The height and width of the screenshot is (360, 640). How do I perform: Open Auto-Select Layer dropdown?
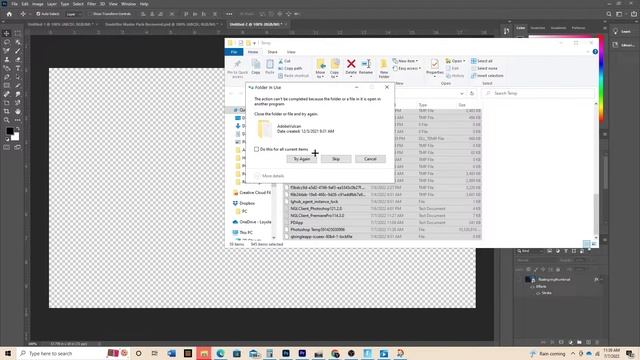tap(74, 14)
